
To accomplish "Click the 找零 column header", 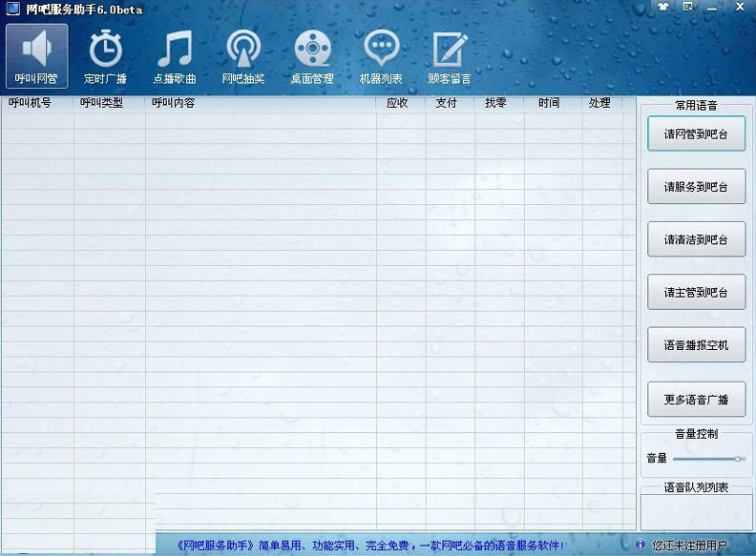I will coord(499,103).
